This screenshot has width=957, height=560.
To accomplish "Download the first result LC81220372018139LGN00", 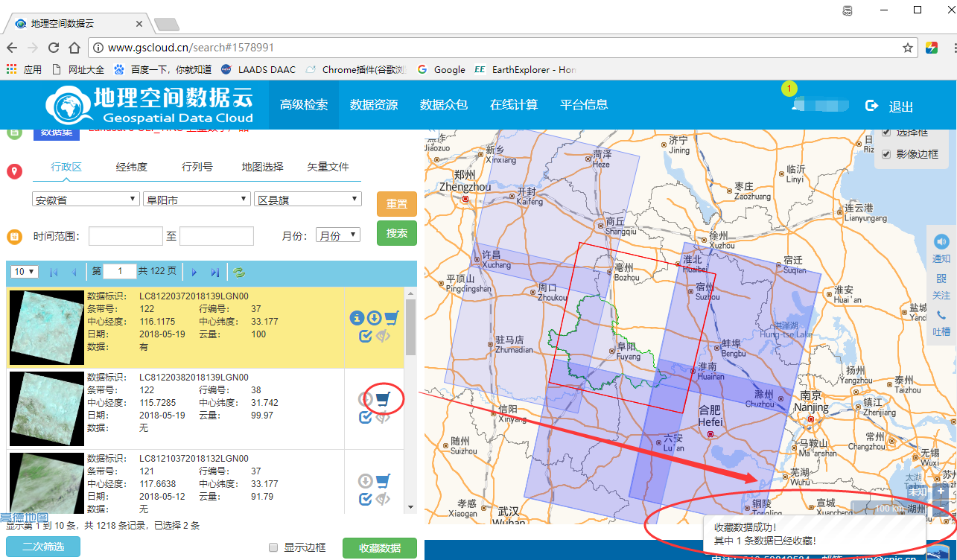I will coord(374,318).
